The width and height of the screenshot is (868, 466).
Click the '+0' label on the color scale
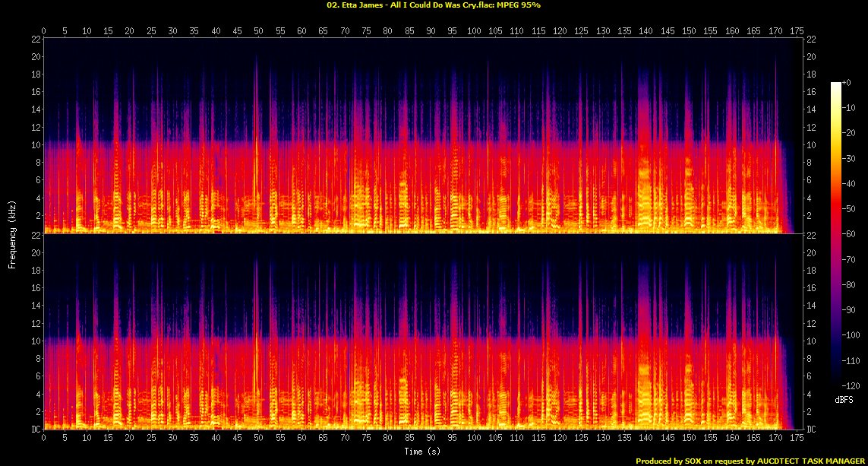click(847, 83)
